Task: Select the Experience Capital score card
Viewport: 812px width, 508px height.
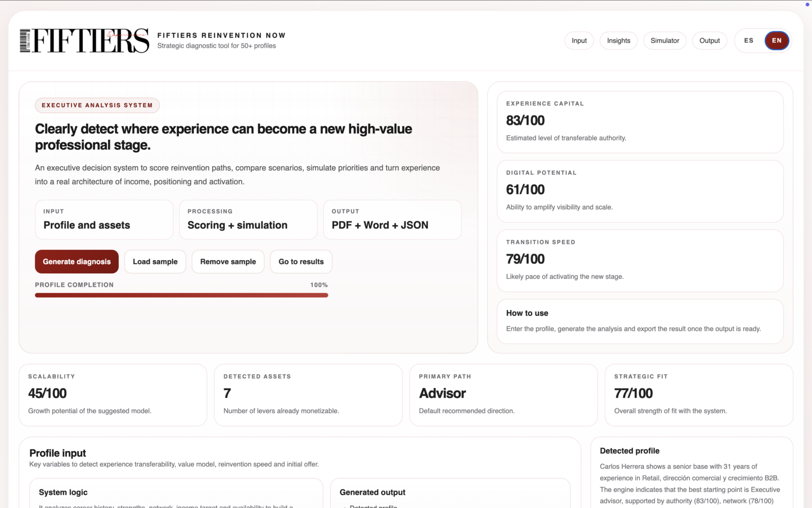Action: (640, 122)
